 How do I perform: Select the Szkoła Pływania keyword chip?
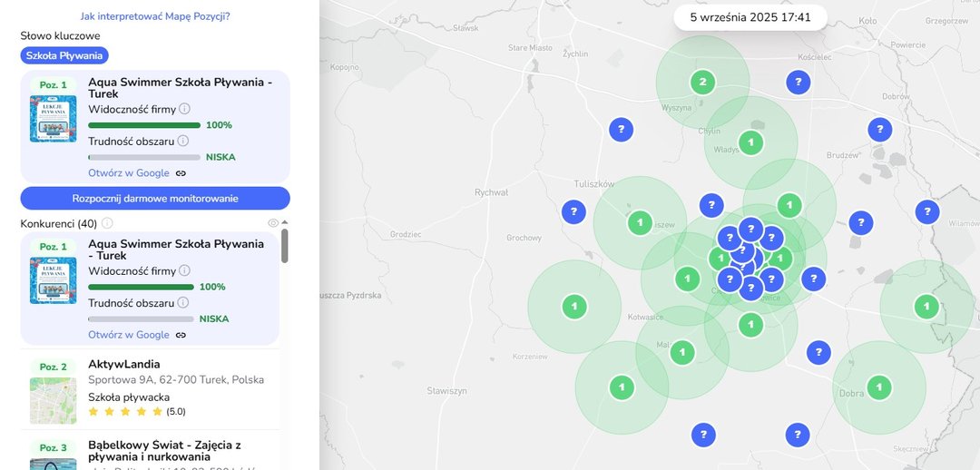pos(64,55)
